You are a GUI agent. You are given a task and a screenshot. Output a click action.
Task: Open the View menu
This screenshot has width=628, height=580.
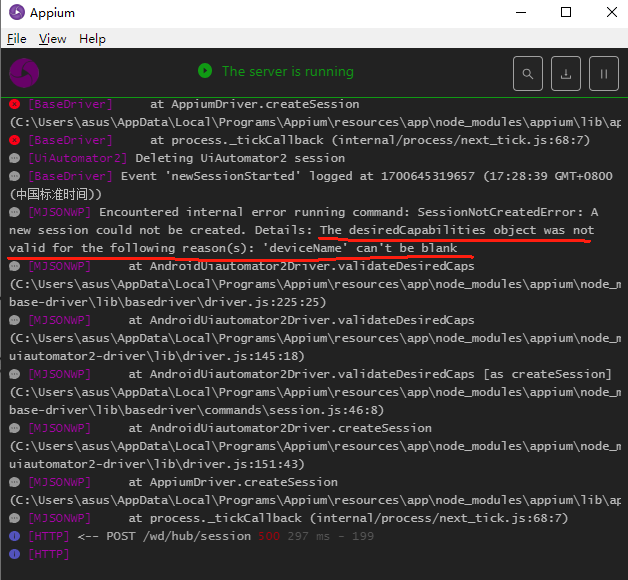coord(52,39)
